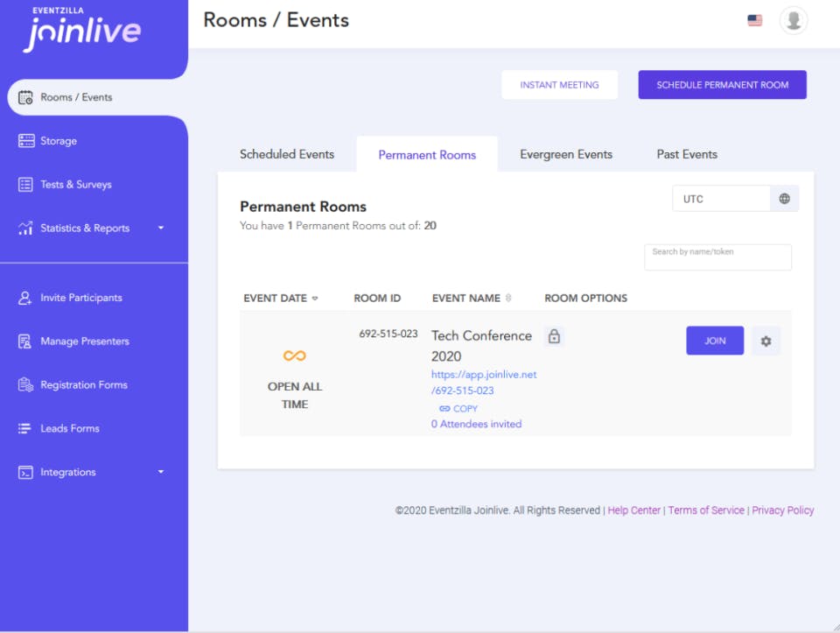Click the Leads Forms list icon
Viewport: 840px width, 633px height.
coord(24,429)
